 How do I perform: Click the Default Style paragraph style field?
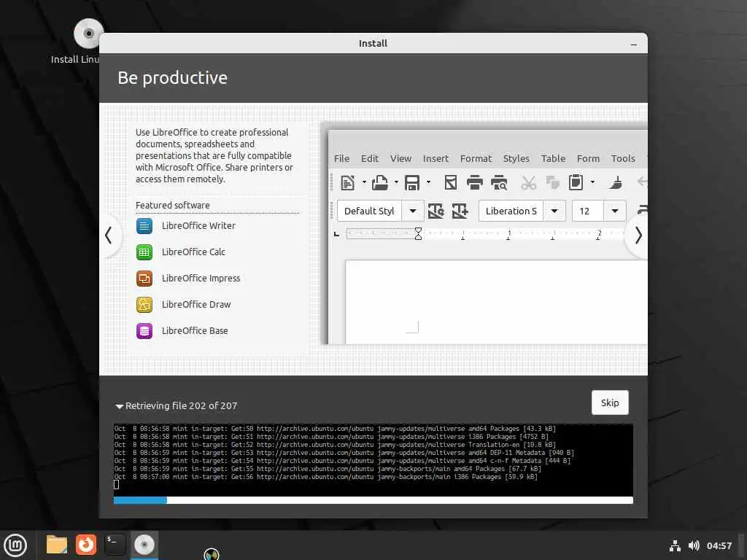click(x=369, y=211)
